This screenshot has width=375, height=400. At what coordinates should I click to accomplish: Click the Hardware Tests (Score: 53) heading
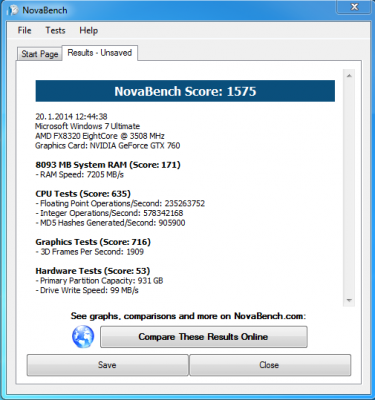(x=93, y=271)
